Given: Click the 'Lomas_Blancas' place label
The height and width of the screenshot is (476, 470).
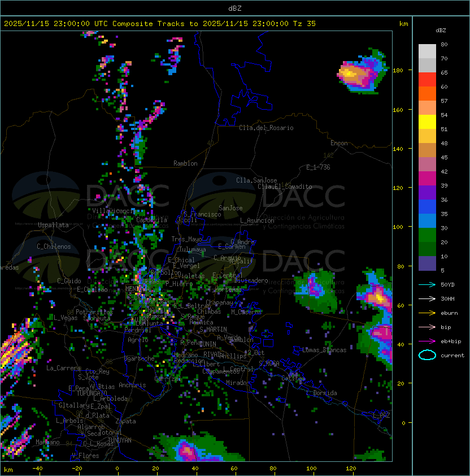Looking at the screenshot, I should tap(324, 350).
